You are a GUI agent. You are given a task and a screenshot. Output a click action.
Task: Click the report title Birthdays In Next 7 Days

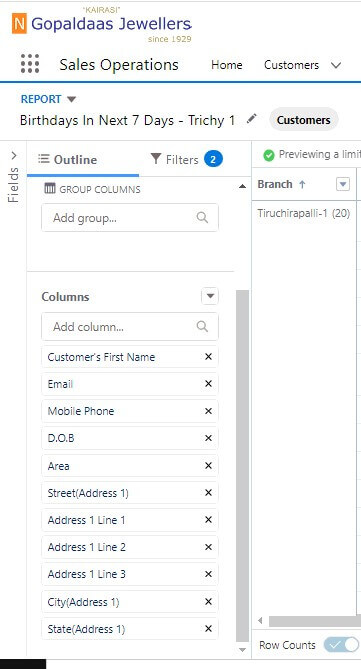pos(127,120)
